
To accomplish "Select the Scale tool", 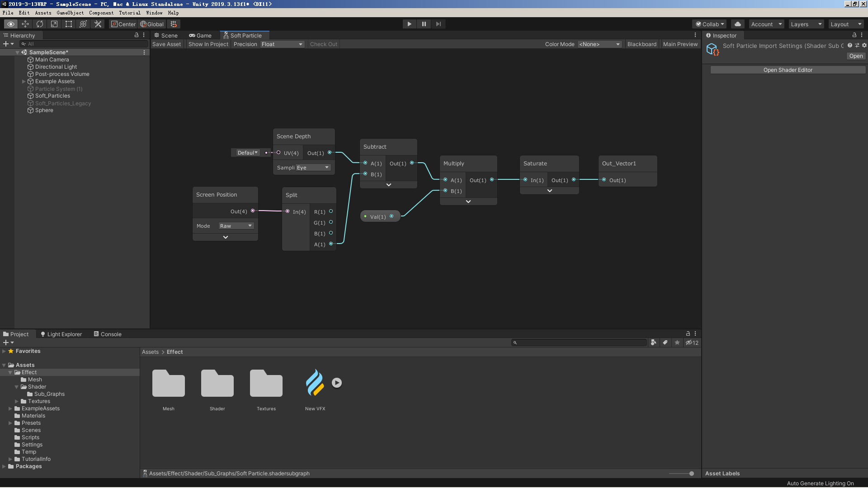I will click(x=54, y=24).
